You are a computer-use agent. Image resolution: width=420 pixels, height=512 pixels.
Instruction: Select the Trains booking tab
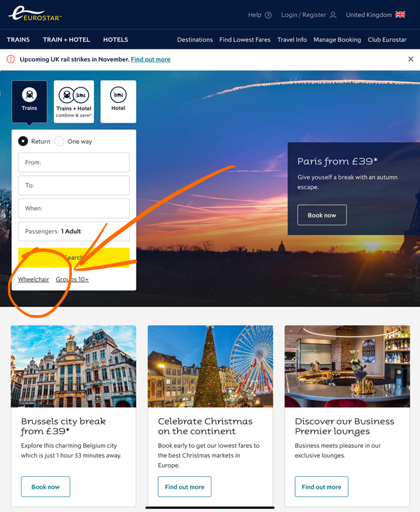coord(30,101)
